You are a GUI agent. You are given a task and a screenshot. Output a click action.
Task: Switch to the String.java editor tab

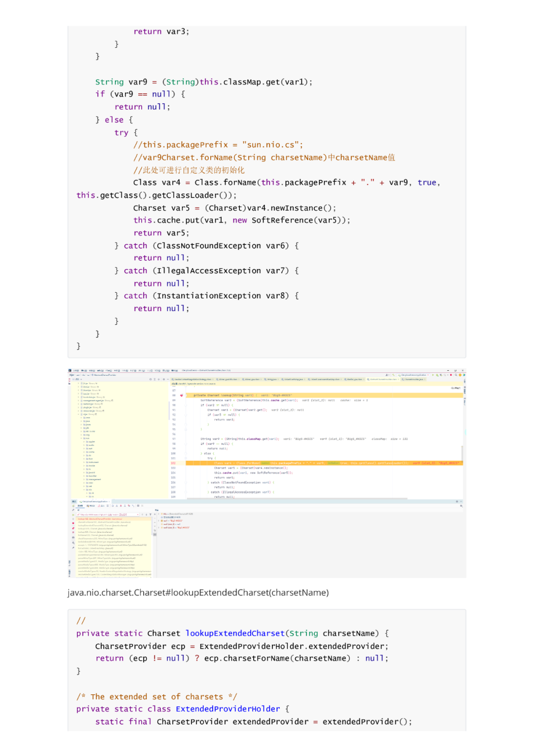pyautogui.click(x=272, y=379)
